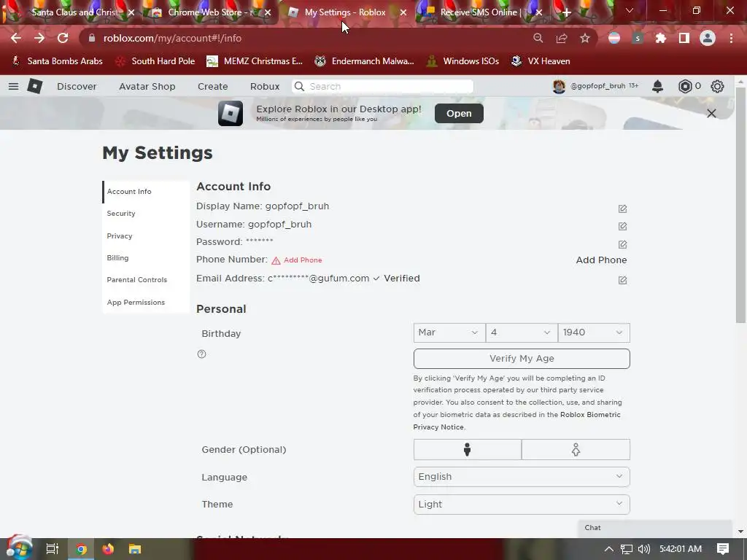Open Windows Start button

tap(19, 548)
